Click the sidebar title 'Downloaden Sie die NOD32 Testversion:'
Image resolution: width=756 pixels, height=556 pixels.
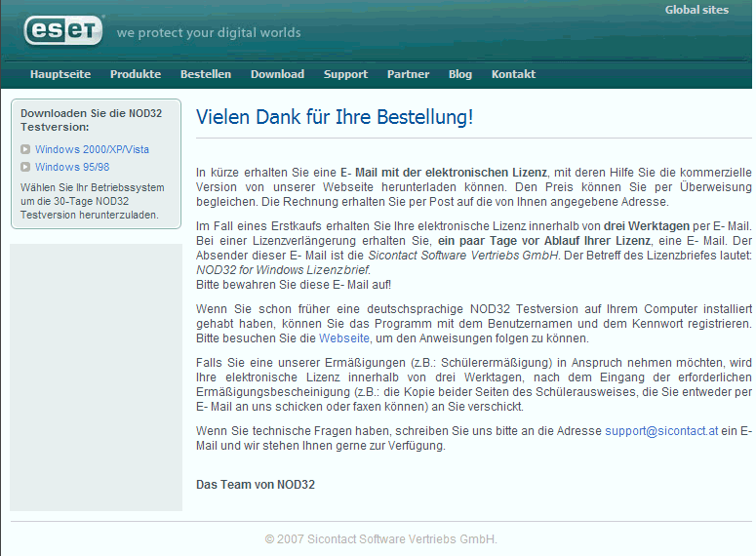pos(91,120)
